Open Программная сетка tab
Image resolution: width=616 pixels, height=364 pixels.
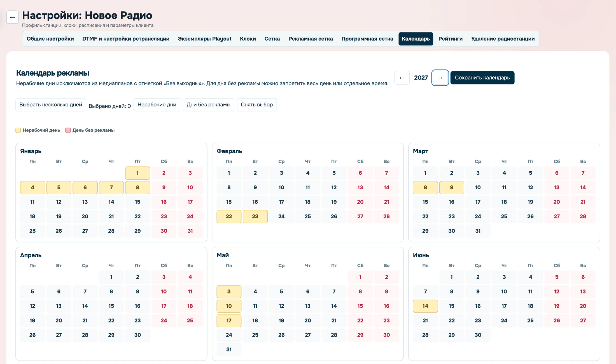click(x=367, y=39)
